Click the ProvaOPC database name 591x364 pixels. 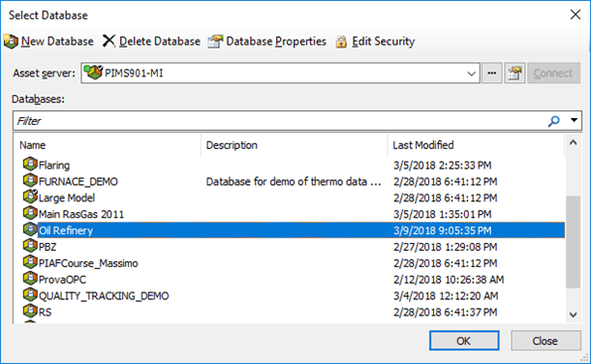click(62, 280)
